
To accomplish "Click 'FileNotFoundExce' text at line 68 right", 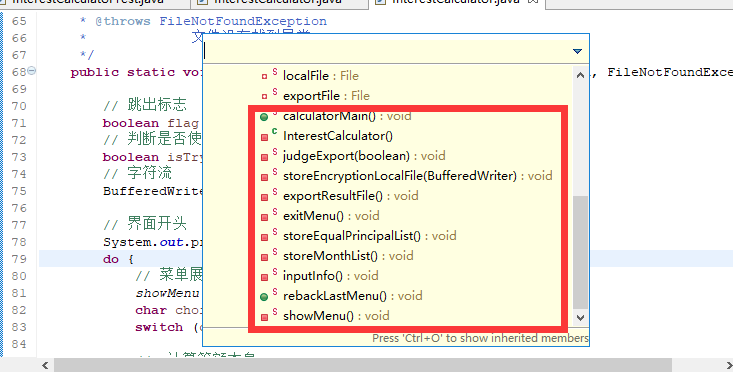I will pyautogui.click(x=669, y=72).
